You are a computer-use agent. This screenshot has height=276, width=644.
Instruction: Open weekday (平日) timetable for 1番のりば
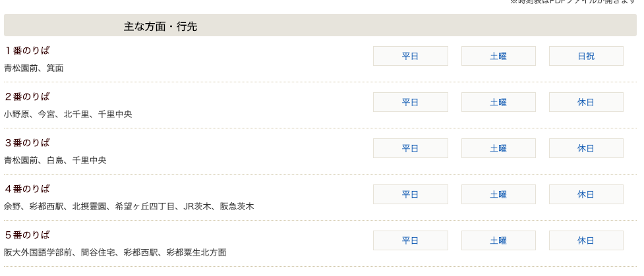tap(410, 56)
